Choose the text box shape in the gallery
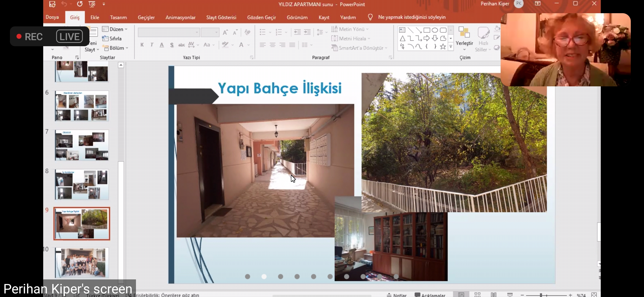 (402, 30)
